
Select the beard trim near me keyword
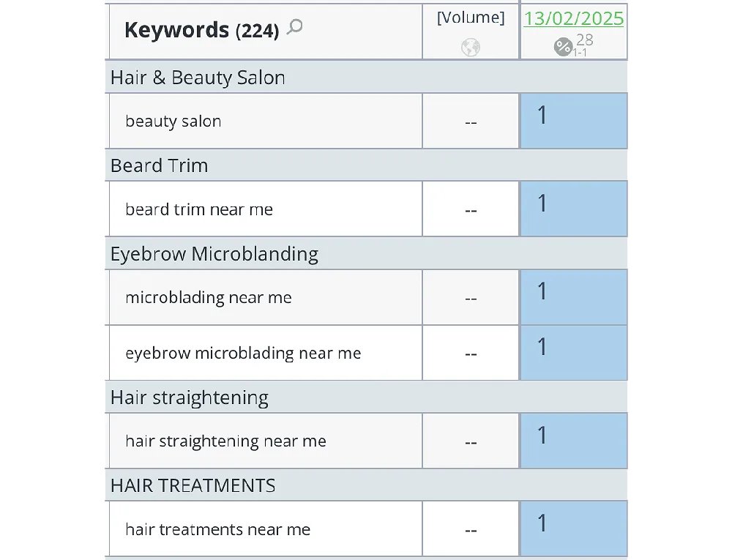point(199,209)
